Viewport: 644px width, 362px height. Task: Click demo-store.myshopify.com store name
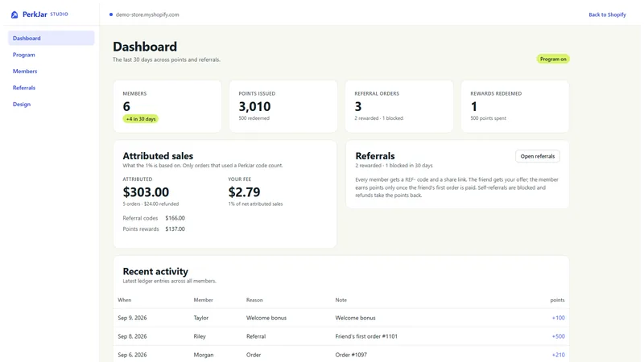(x=147, y=14)
